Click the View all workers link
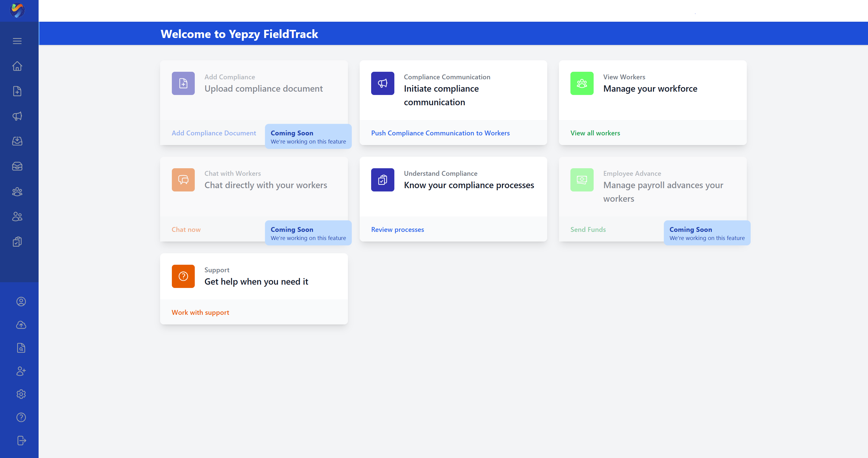This screenshot has width=868, height=458. pyautogui.click(x=595, y=133)
